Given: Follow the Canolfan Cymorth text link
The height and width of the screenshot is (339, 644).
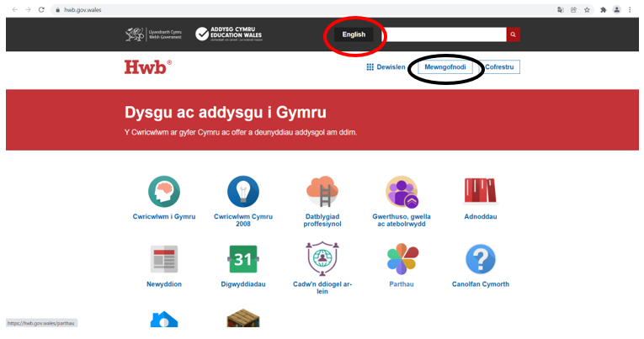Looking at the screenshot, I should [x=481, y=284].
